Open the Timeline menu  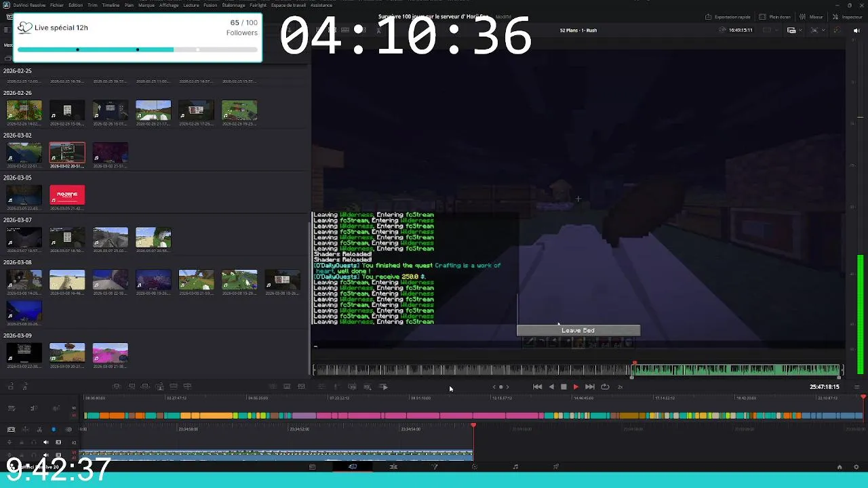click(111, 5)
